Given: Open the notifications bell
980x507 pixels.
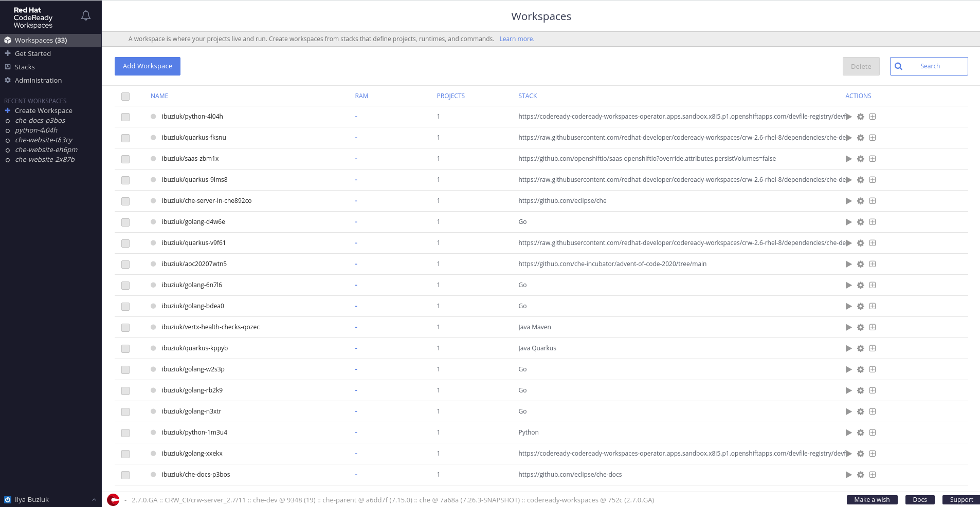Looking at the screenshot, I should coord(86,16).
